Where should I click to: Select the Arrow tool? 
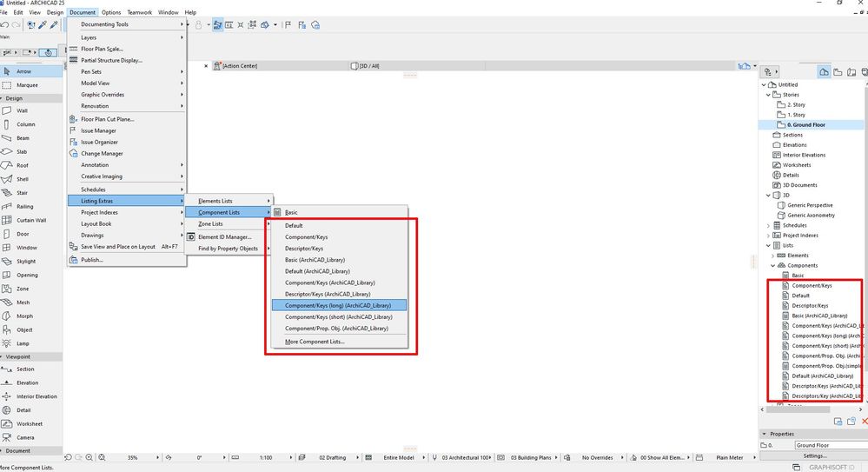pos(31,71)
